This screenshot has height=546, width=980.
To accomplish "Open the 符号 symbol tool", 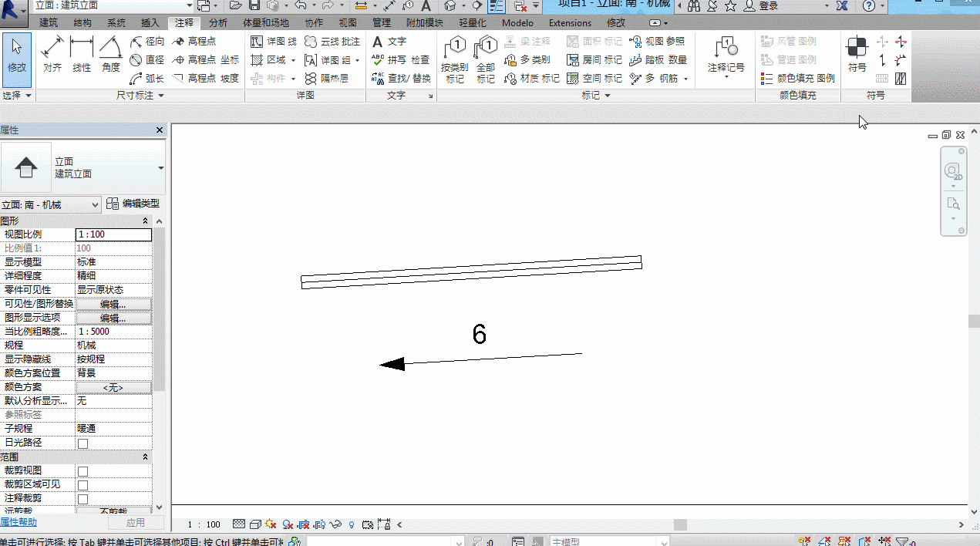I will tap(857, 55).
